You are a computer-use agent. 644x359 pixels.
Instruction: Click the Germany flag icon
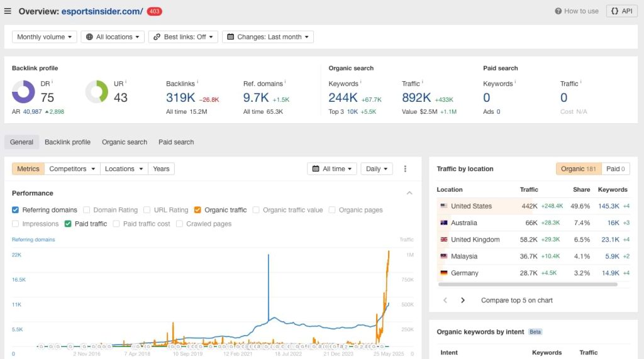point(444,273)
